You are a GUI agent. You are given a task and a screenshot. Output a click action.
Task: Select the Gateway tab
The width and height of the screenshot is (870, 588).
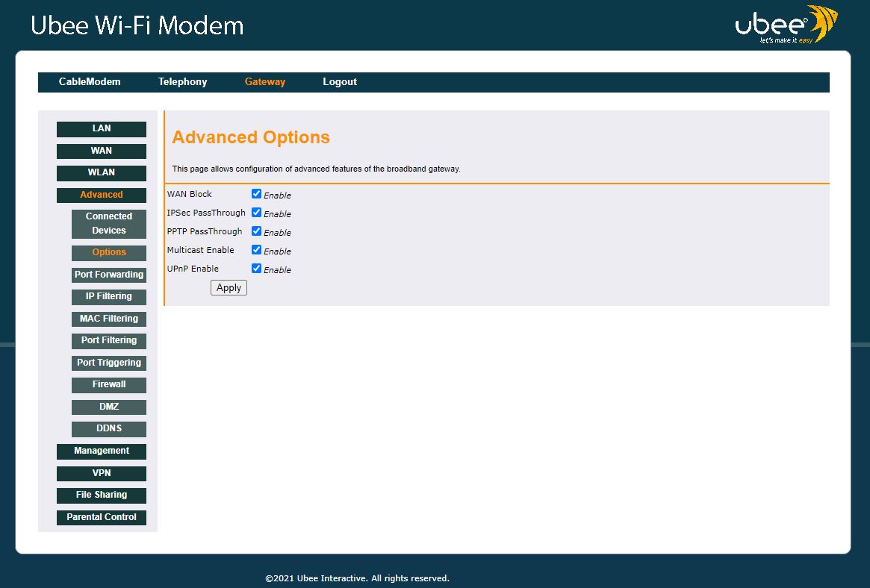[265, 82]
